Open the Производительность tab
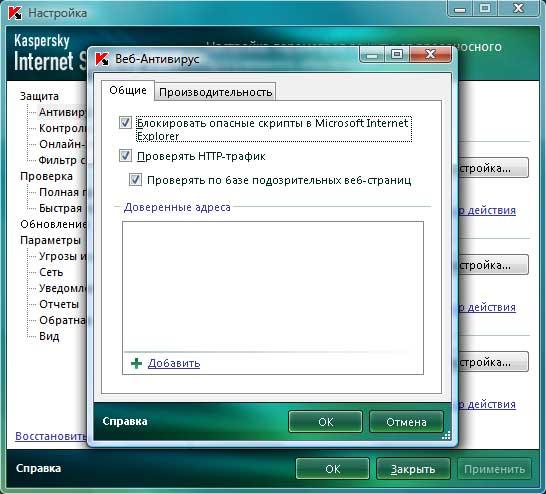This screenshot has height=494, width=546. tap(215, 92)
